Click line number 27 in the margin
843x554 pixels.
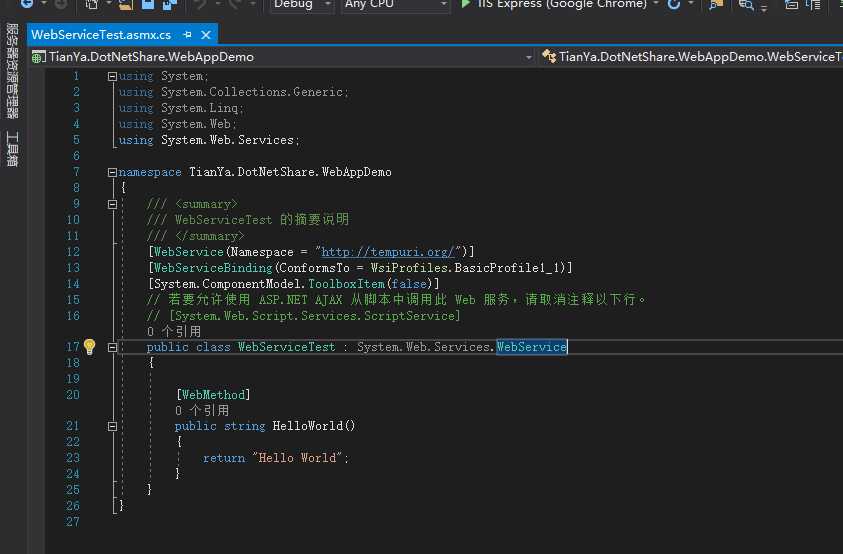tap(73, 522)
